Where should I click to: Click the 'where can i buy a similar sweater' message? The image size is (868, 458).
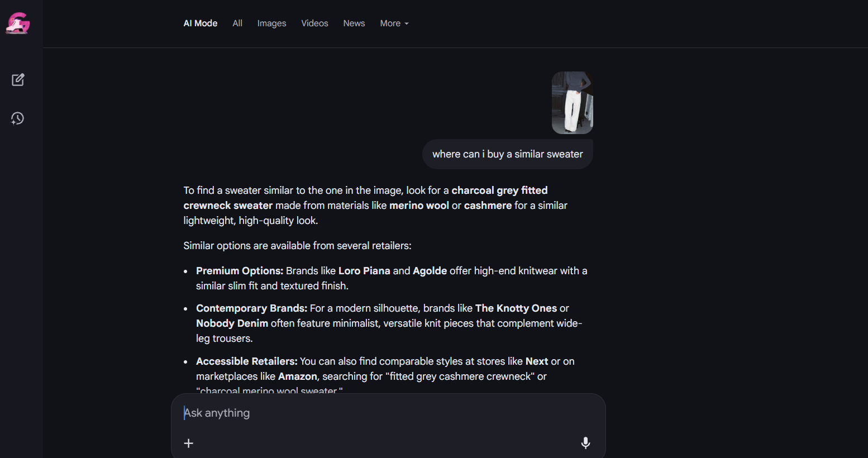tap(507, 154)
